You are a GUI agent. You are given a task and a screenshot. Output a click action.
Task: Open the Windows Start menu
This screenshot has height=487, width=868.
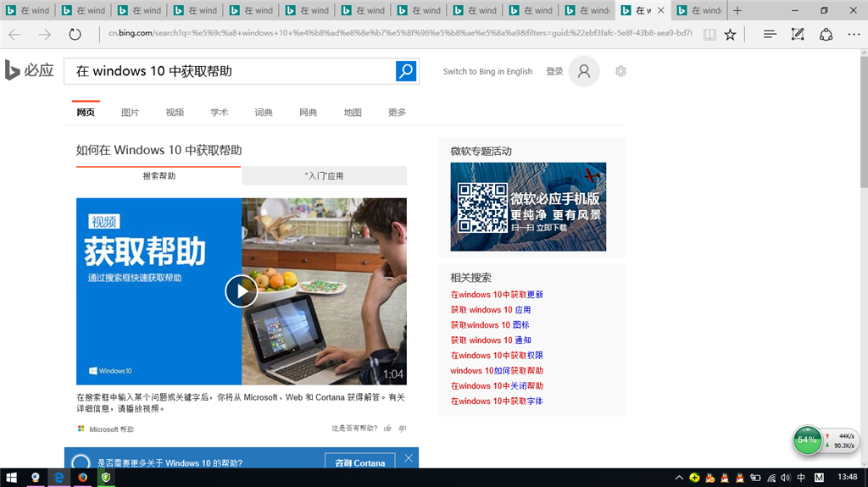pyautogui.click(x=11, y=478)
